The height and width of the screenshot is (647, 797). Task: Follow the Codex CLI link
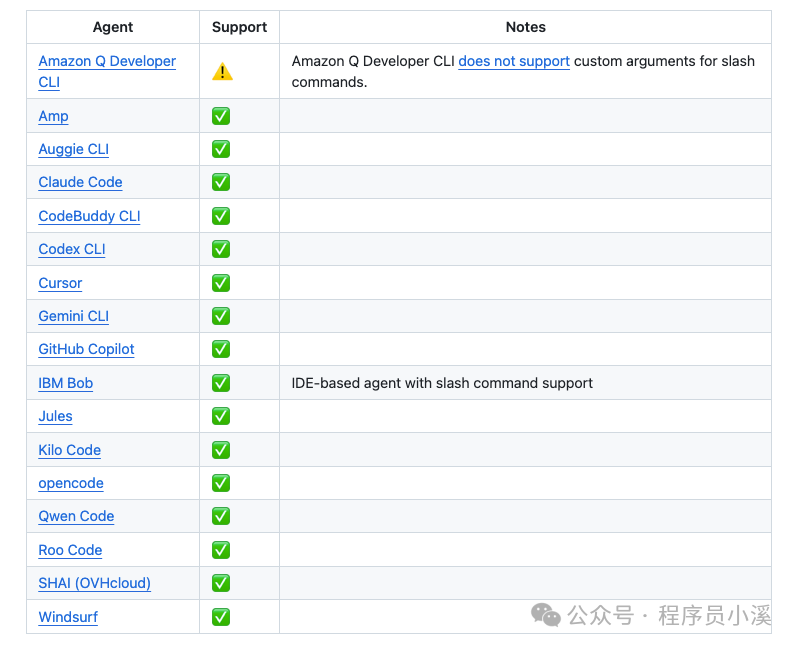pyautogui.click(x=71, y=249)
